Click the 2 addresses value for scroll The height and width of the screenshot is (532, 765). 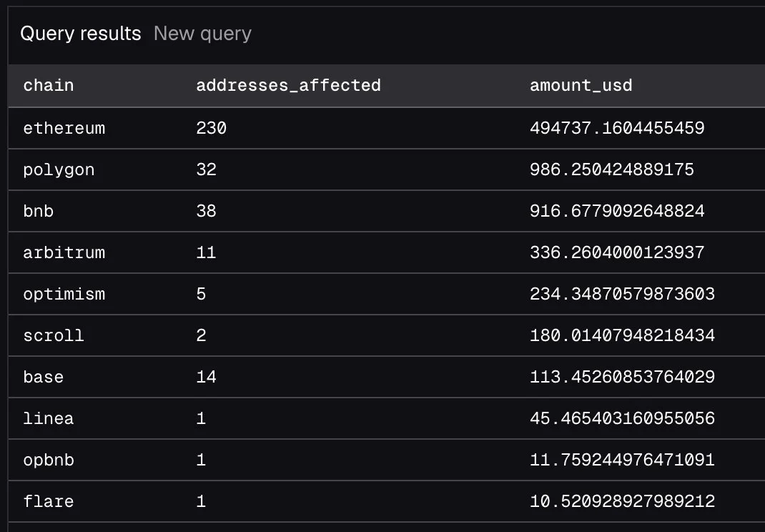pos(201,335)
